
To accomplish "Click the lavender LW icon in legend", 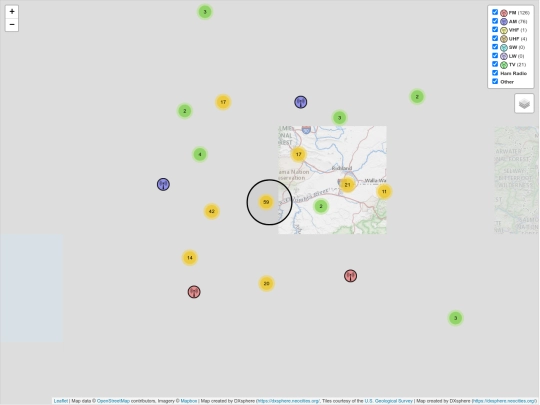I will (504, 56).
